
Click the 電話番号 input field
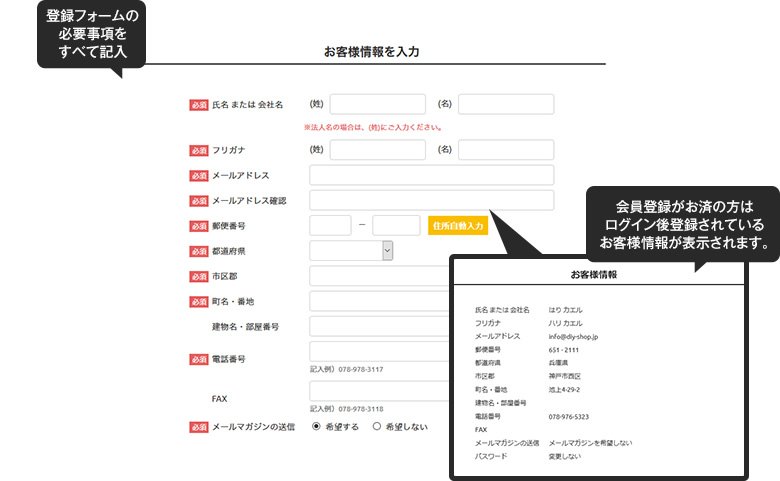pos(380,351)
